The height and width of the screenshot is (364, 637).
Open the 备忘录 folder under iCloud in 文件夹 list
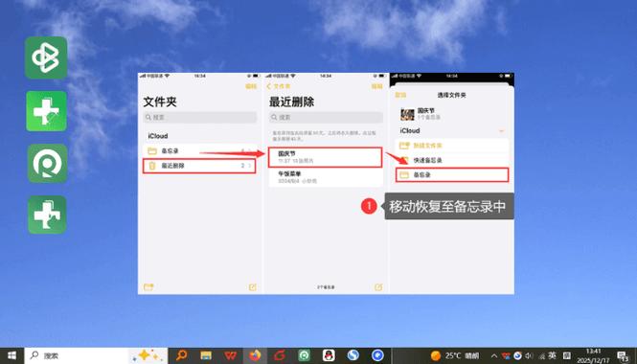click(x=200, y=150)
